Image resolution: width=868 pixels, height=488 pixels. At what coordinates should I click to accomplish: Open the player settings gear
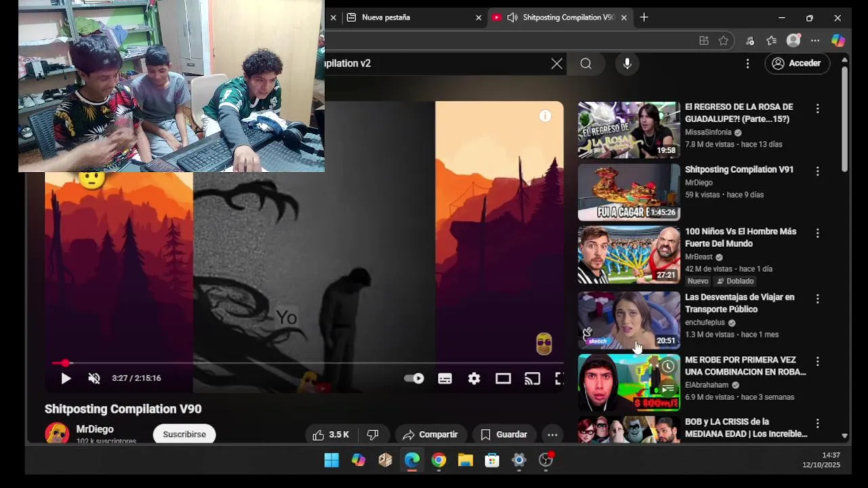[x=474, y=379]
